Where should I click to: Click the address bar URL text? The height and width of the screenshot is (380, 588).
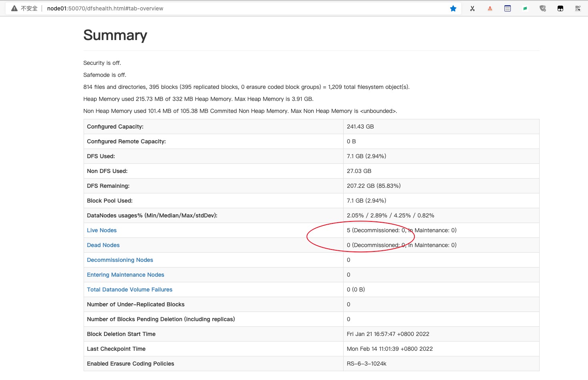pyautogui.click(x=105, y=8)
